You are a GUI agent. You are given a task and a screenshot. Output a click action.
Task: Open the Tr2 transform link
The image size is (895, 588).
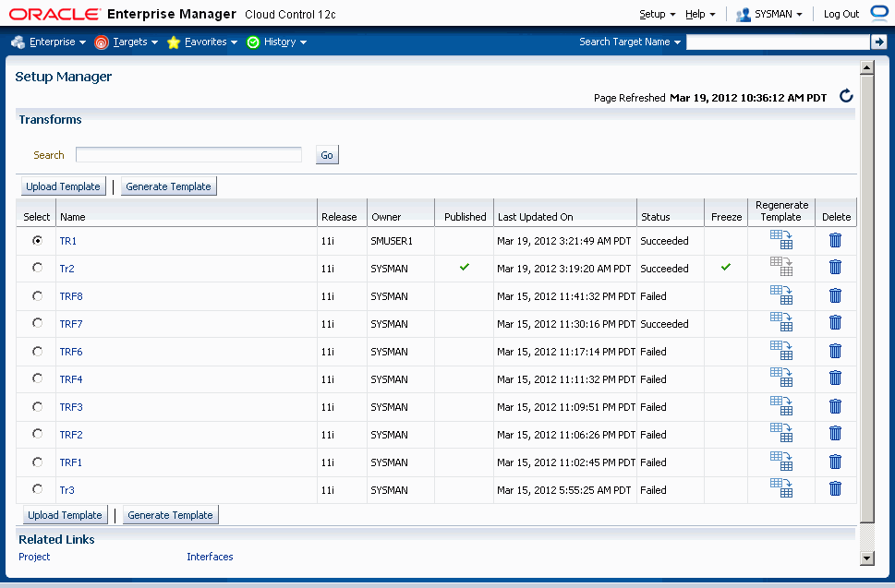coord(67,268)
